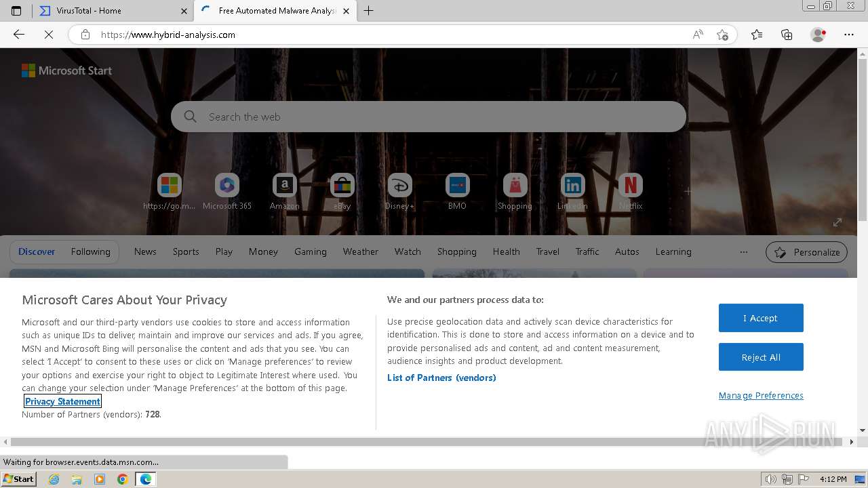868x488 pixels.
Task: Click the I Accept button
Action: point(761,318)
